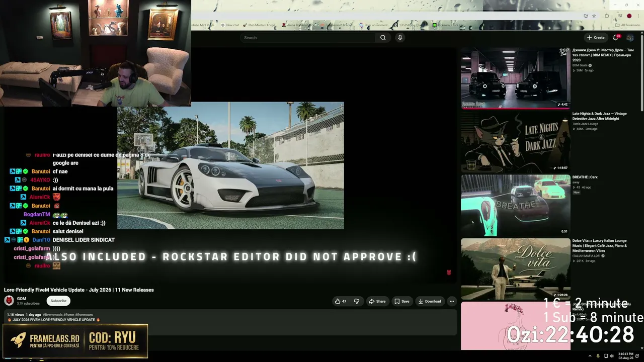Click chat message 'salut denisel'

pyautogui.click(x=68, y=231)
